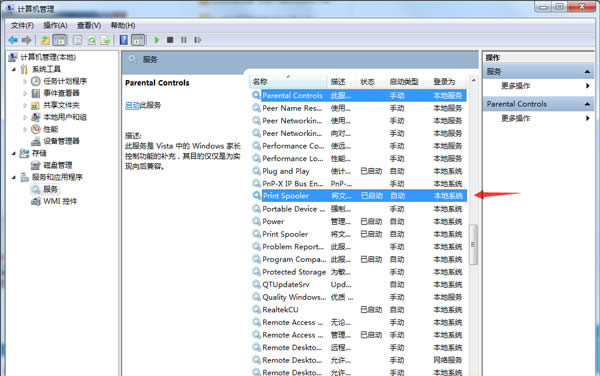Viewport: 600px width, 376px height.
Task: Click the Up one level folder icon
Action: click(x=45, y=40)
